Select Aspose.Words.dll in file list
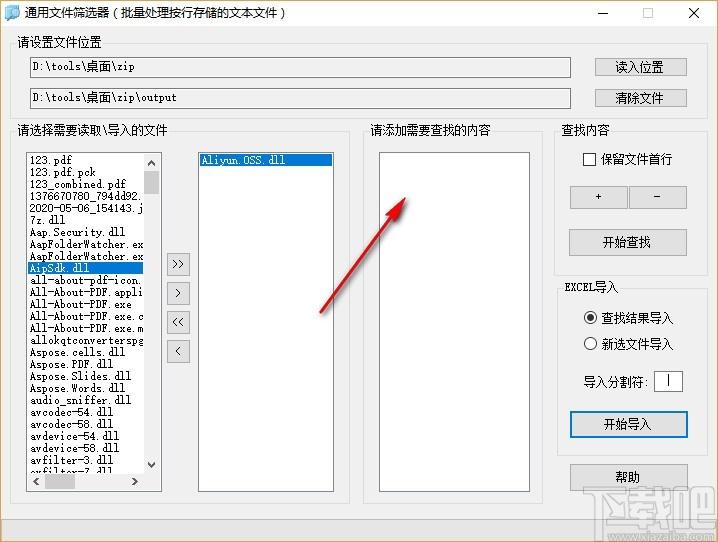 coord(86,388)
